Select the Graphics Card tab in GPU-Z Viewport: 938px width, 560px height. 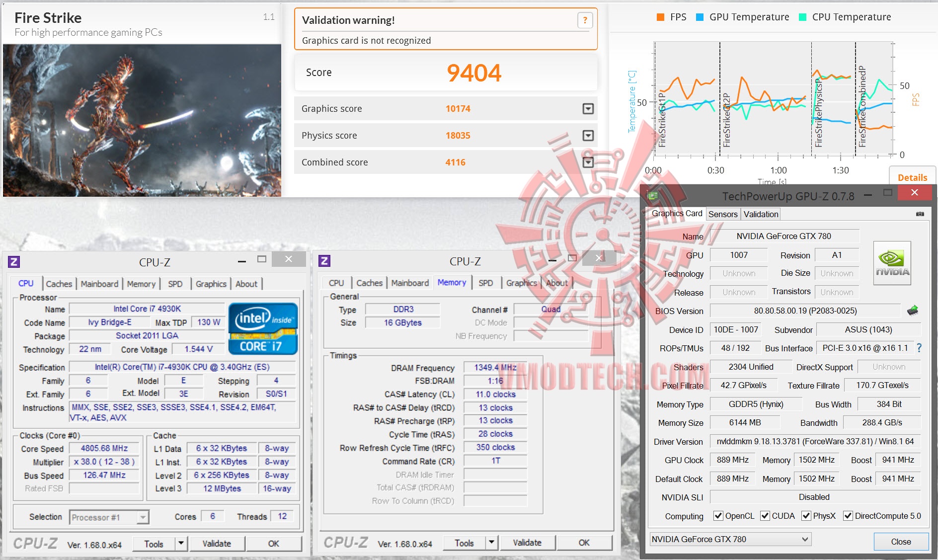[x=677, y=214]
